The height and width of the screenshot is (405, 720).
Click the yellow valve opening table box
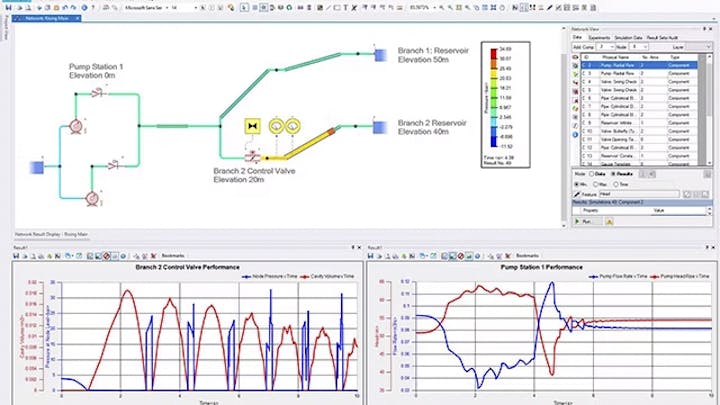pos(253,126)
